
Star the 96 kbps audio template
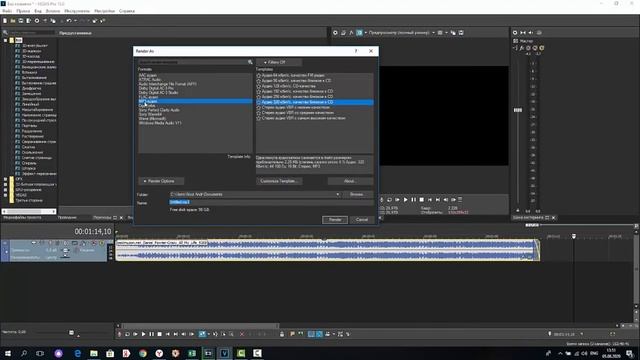point(258,81)
